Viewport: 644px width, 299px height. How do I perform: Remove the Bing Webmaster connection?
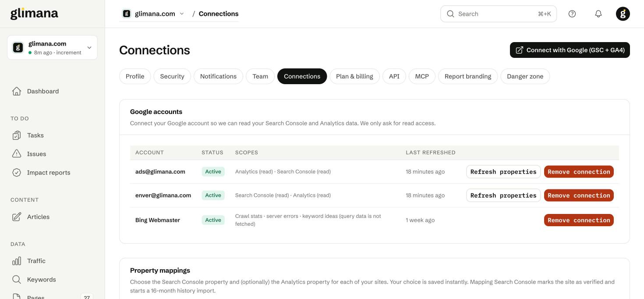pos(579,220)
